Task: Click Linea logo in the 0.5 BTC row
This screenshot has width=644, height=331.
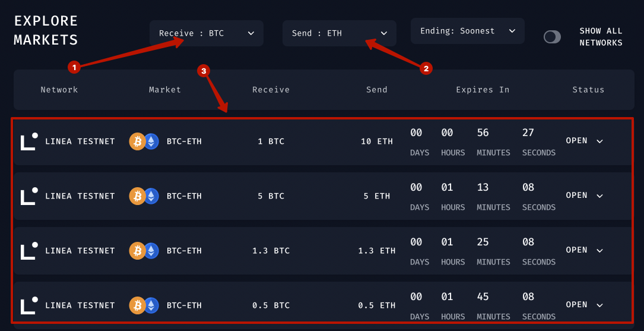Action: [29, 305]
